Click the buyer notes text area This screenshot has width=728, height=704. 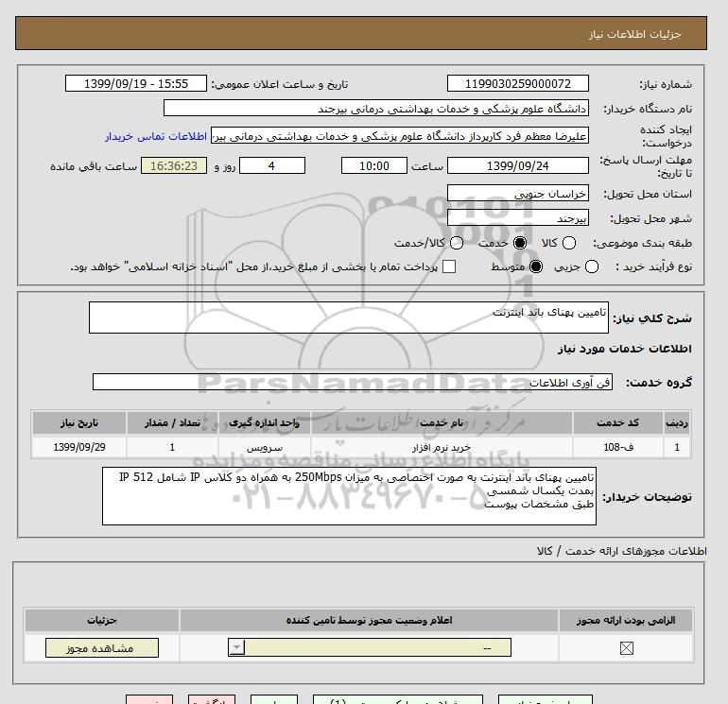(349, 496)
